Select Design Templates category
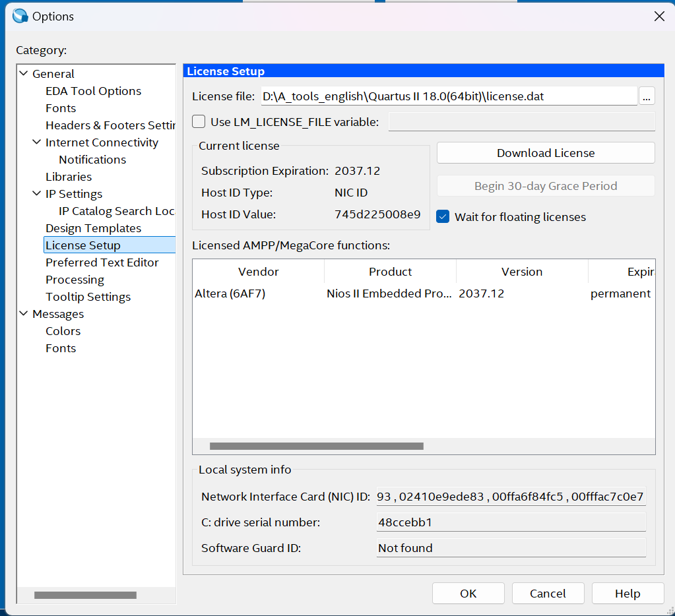Screen dimensions: 675x616 (94, 228)
